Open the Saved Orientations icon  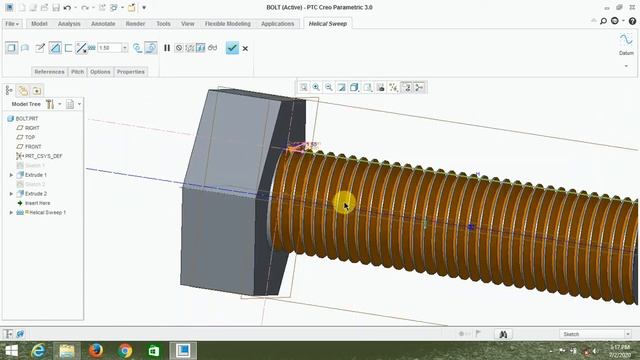point(367,87)
